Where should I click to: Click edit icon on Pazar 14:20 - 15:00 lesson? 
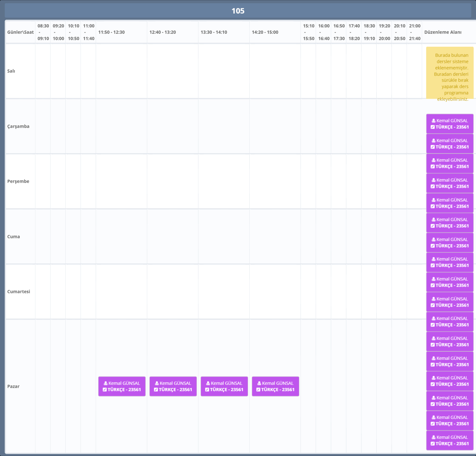(x=258, y=390)
